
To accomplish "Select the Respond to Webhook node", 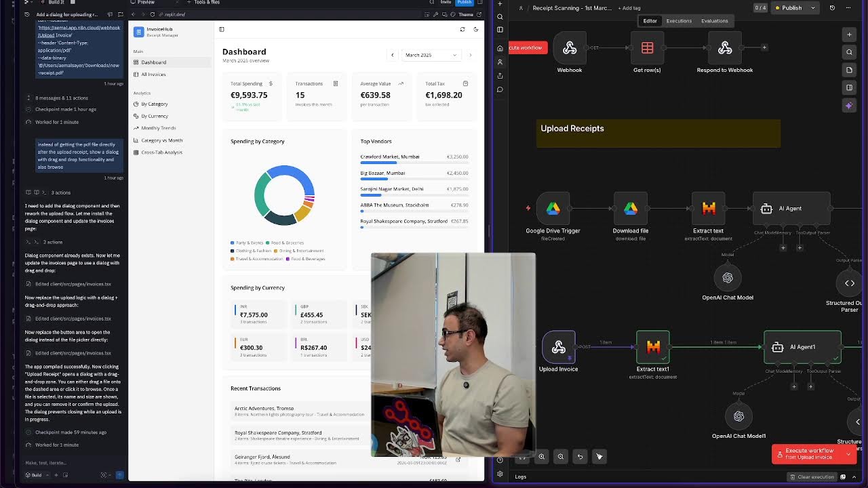I will tap(725, 48).
